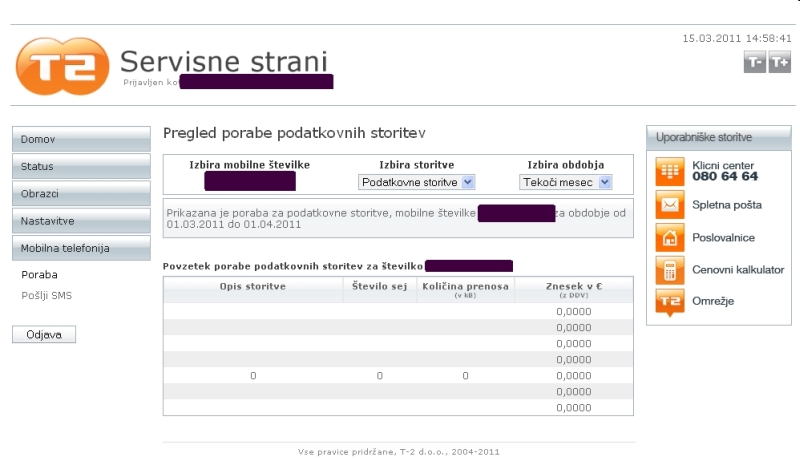Open Nastavitve in the sidebar
This screenshot has width=800, height=461.
pyautogui.click(x=81, y=220)
